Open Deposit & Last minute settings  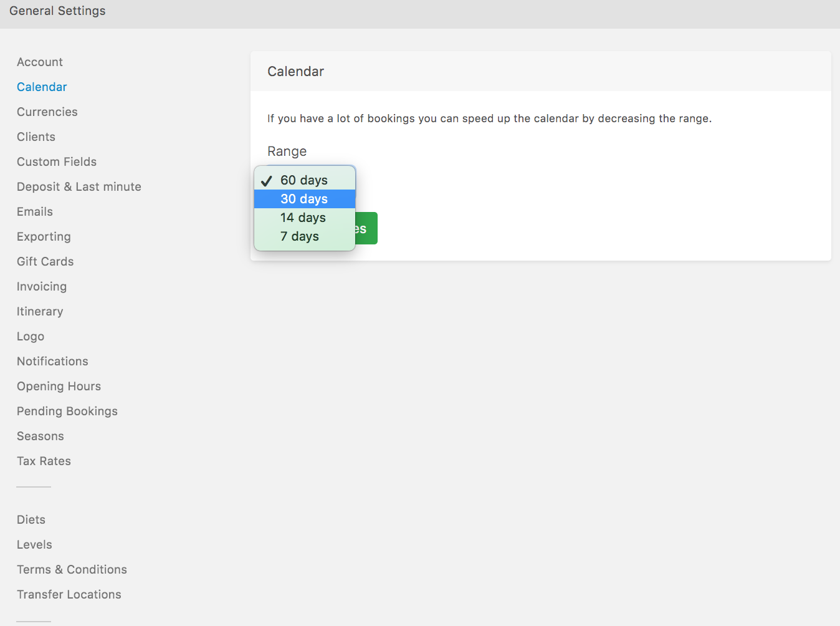pos(79,186)
